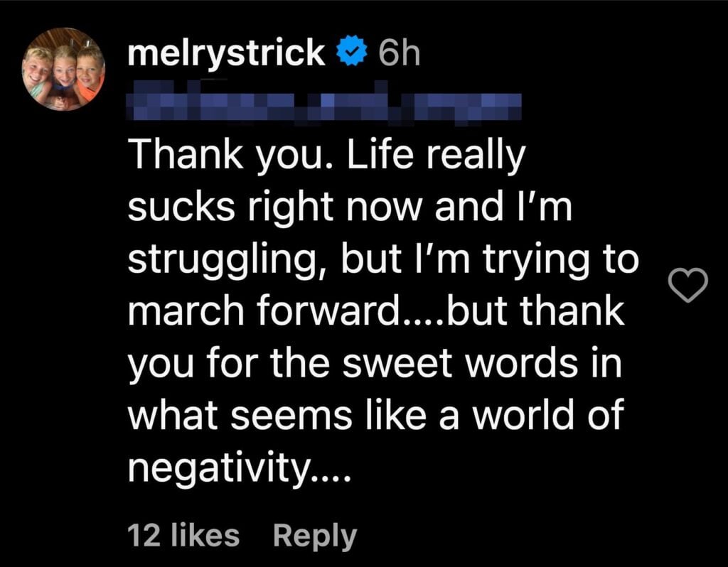
Task: Open melrystrick's profile picture
Action: (x=64, y=69)
